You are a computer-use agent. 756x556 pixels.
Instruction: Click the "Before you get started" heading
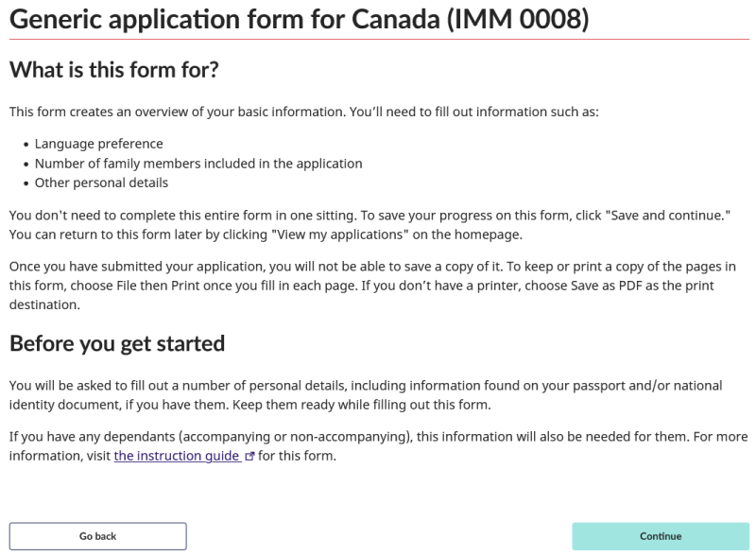[117, 343]
